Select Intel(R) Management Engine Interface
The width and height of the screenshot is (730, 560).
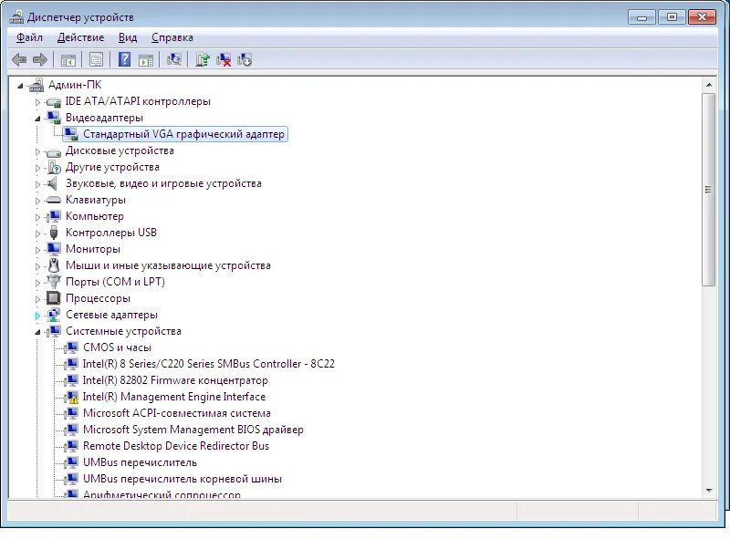pyautogui.click(x=174, y=397)
